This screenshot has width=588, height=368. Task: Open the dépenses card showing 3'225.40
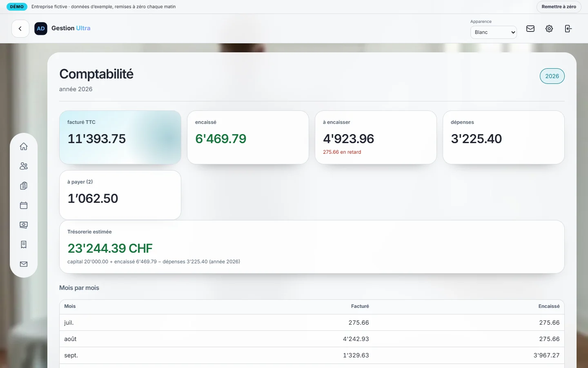(503, 137)
